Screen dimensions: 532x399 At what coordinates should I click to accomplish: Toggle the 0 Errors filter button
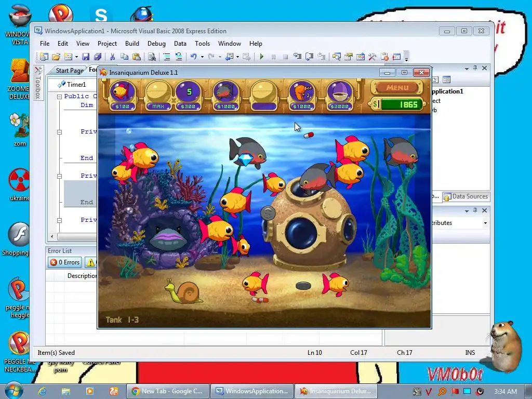pos(65,262)
